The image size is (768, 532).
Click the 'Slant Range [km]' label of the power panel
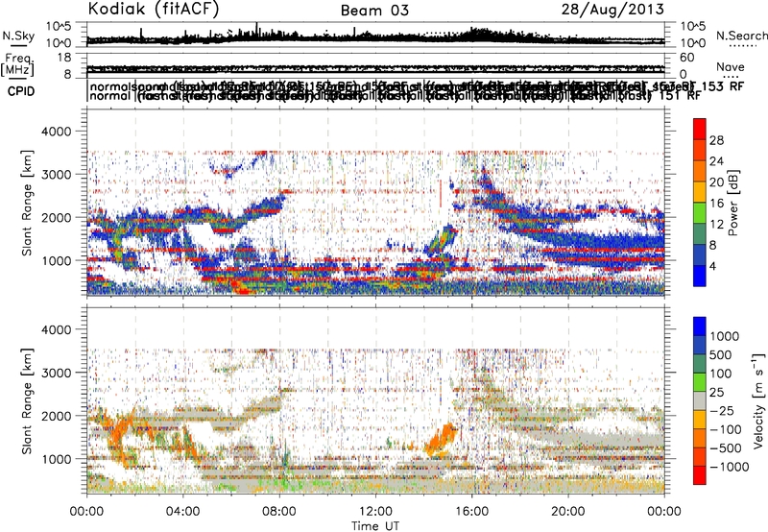tap(27, 203)
